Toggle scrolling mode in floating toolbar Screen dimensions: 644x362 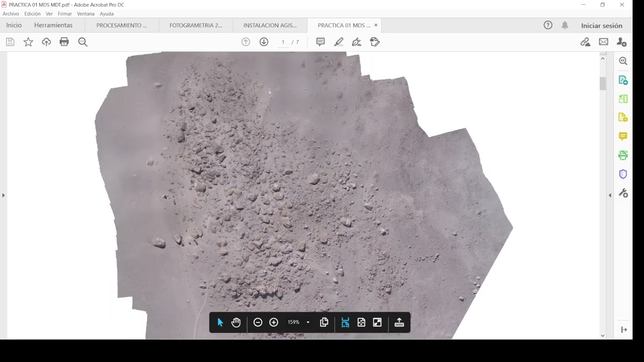point(345,322)
